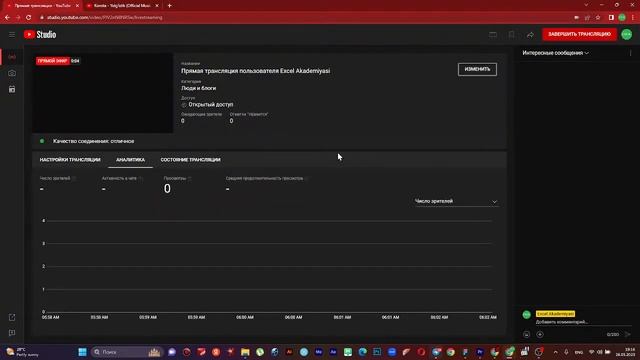The image size is (640, 360).
Task: Expand the Интересные сообщения chat filter dropdown
Action: tap(556, 53)
